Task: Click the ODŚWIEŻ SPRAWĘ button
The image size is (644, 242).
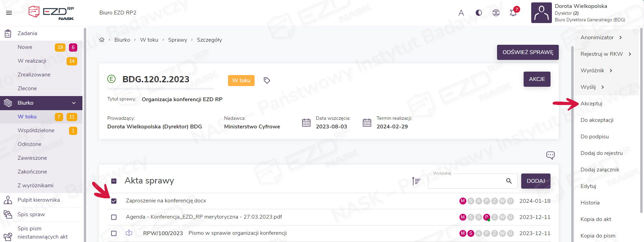Action: 527,52
